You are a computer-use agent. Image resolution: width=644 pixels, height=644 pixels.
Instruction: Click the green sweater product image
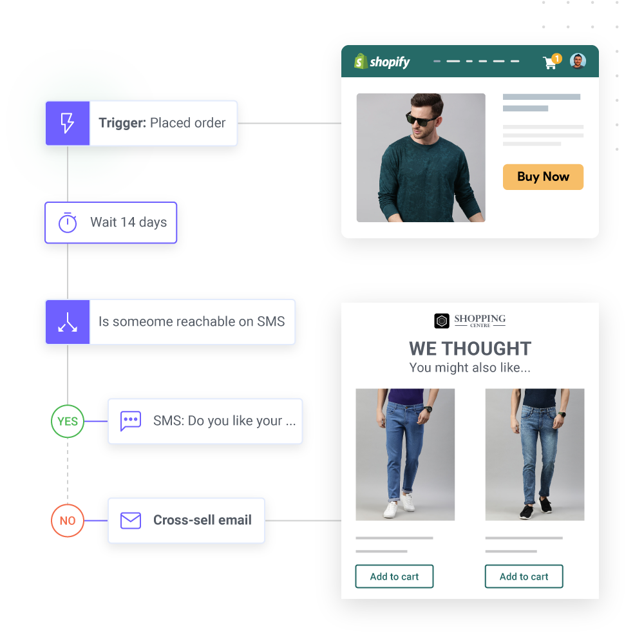click(421, 158)
